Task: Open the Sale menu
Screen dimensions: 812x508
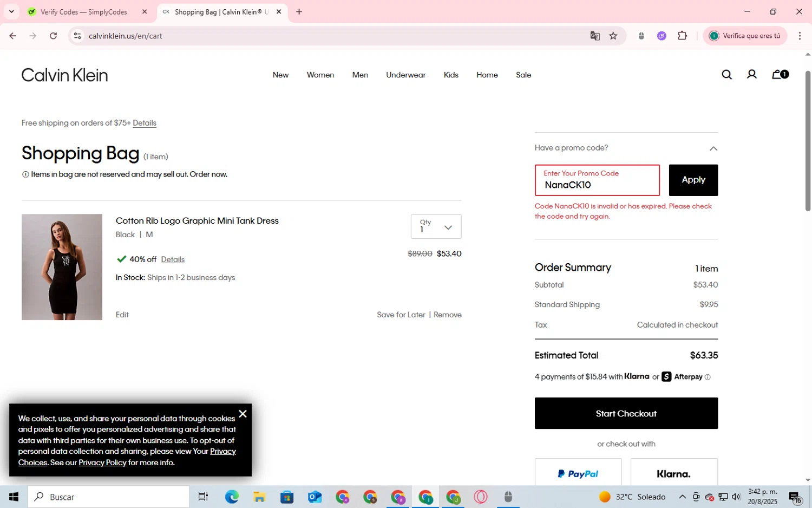Action: point(523,75)
